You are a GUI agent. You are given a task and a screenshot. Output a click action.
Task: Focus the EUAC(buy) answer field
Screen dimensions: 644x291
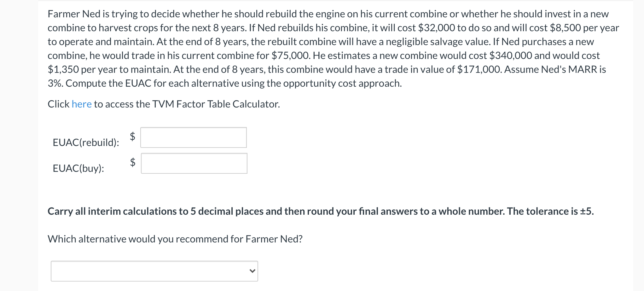194,163
